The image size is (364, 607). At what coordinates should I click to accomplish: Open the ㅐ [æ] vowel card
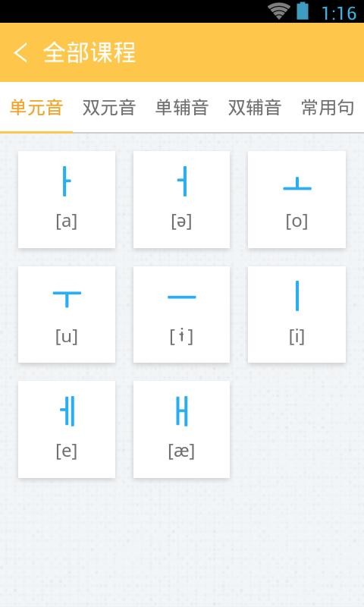tap(181, 429)
